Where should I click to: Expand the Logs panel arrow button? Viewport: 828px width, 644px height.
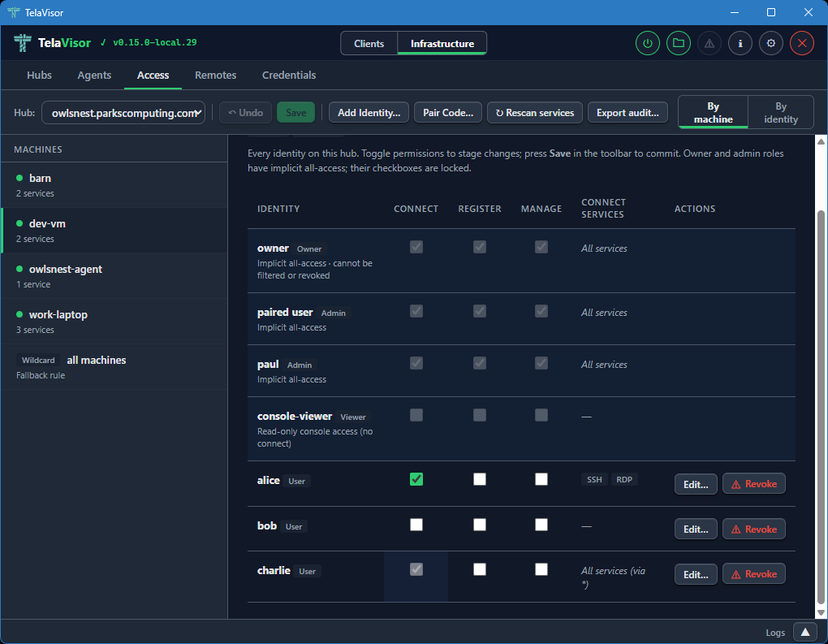[x=805, y=632]
